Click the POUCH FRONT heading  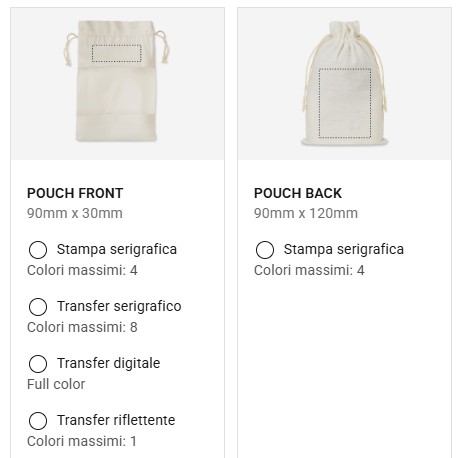(75, 193)
